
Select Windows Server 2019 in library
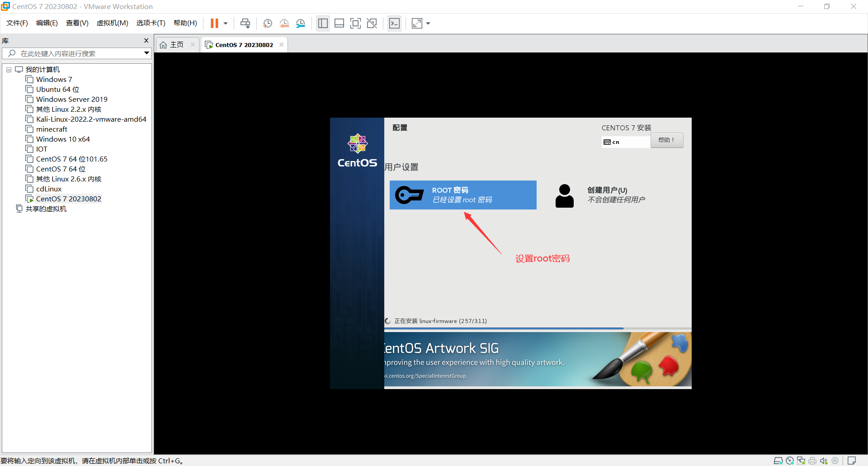pos(71,100)
